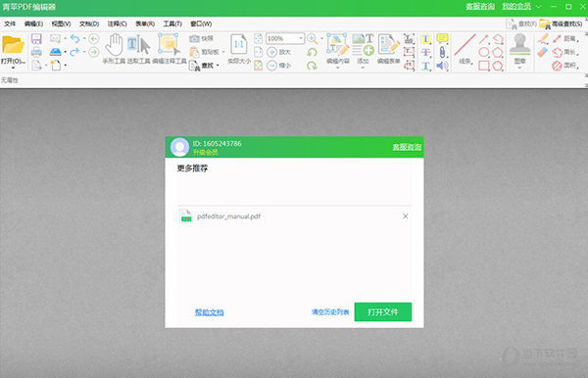Expand the Edit Content (编辑内容) dropdown arrow

coord(337,68)
